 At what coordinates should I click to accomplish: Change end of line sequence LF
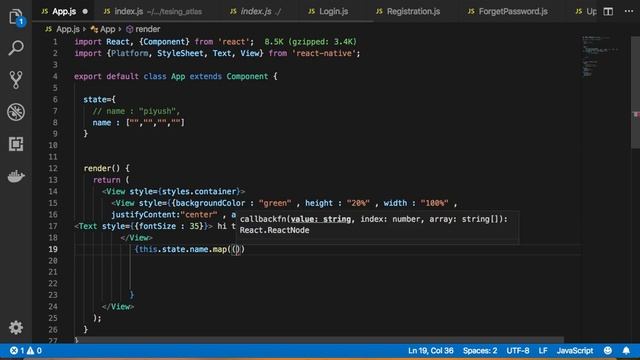543,351
